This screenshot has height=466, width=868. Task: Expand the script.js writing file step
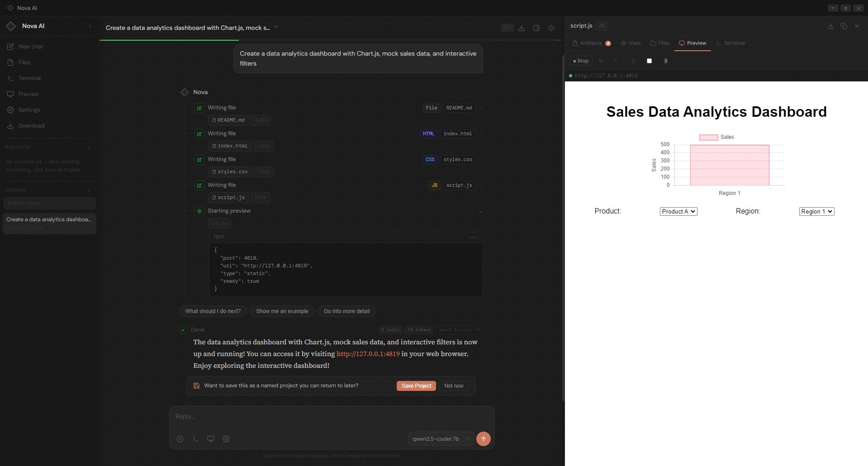(480, 185)
